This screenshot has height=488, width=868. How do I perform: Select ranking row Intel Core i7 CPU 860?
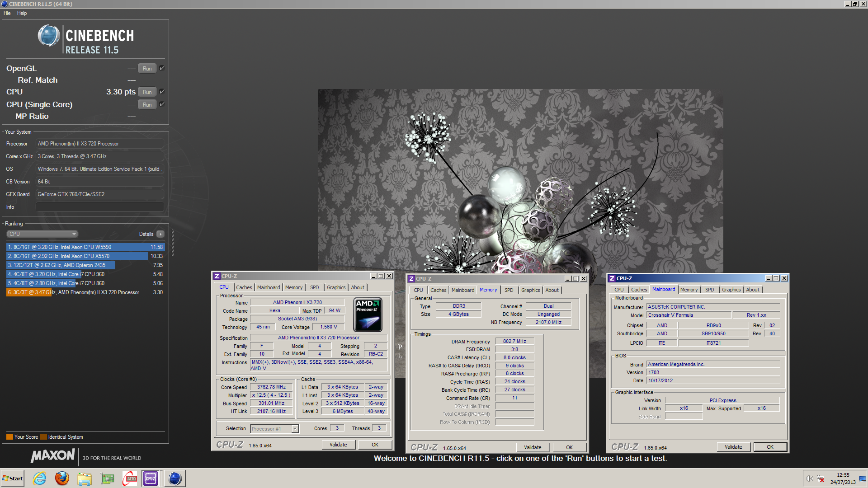click(x=85, y=283)
